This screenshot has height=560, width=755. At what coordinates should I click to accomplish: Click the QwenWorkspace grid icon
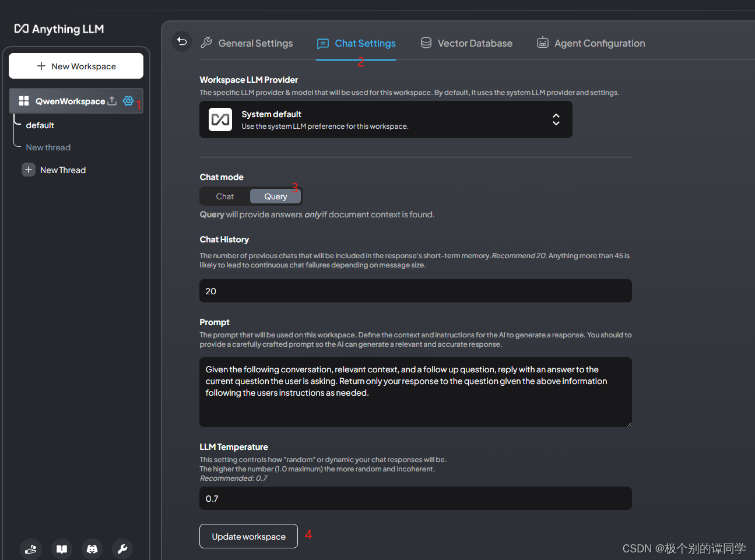click(x=24, y=101)
